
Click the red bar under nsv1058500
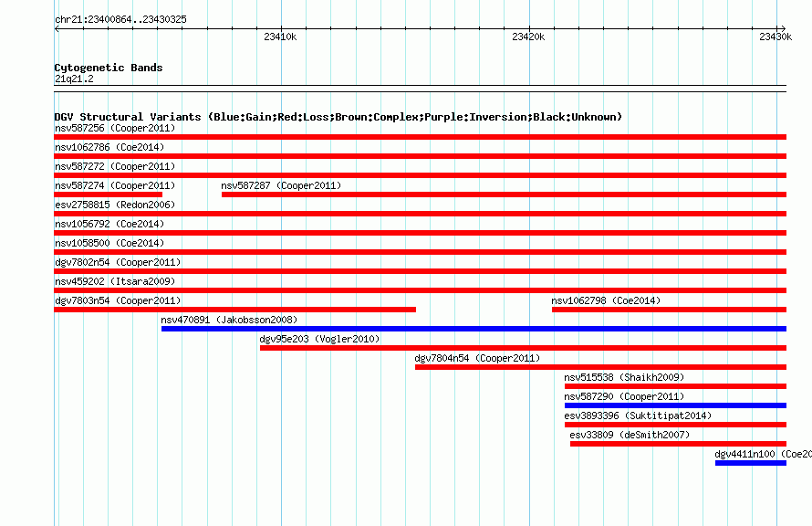point(420,252)
